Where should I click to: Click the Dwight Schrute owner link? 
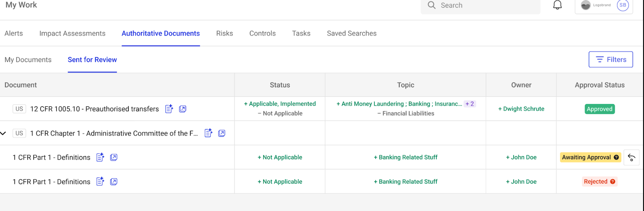(521, 109)
